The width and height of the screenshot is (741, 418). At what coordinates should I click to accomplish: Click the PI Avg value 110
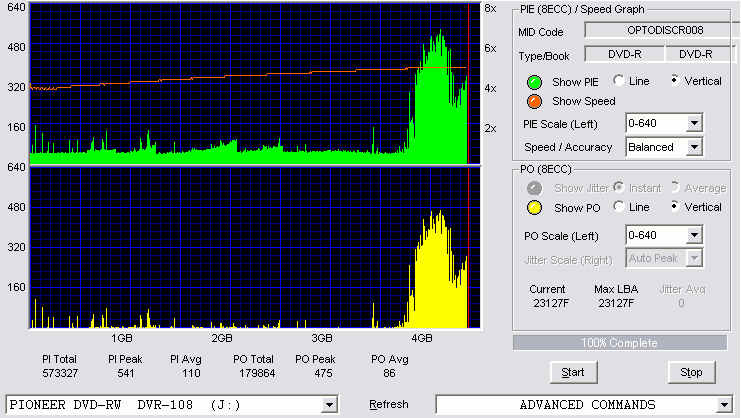[x=191, y=373]
